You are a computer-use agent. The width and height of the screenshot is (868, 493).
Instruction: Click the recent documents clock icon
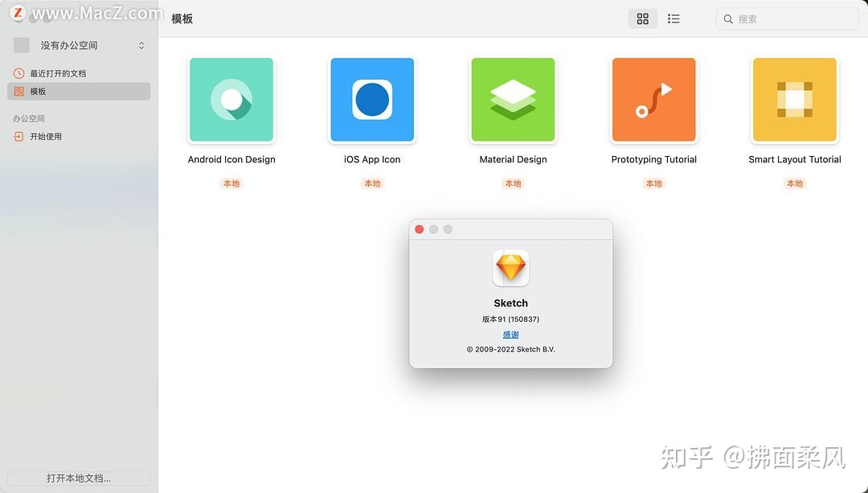pyautogui.click(x=18, y=73)
